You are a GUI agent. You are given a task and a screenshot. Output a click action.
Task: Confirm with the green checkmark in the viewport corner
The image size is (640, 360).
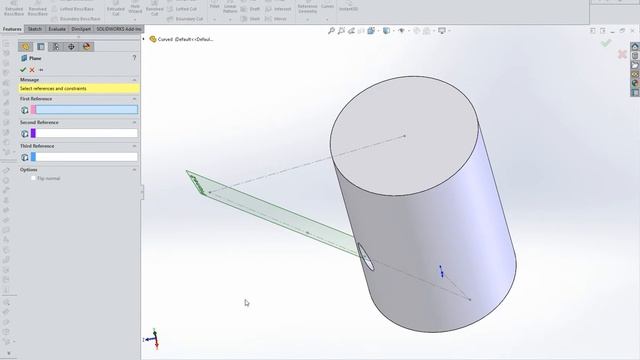pos(606,43)
